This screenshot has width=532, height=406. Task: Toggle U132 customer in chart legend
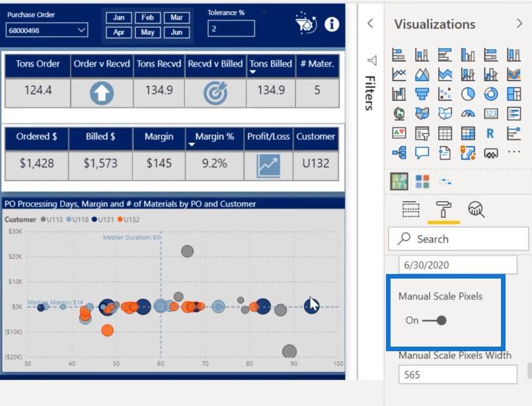(x=129, y=219)
